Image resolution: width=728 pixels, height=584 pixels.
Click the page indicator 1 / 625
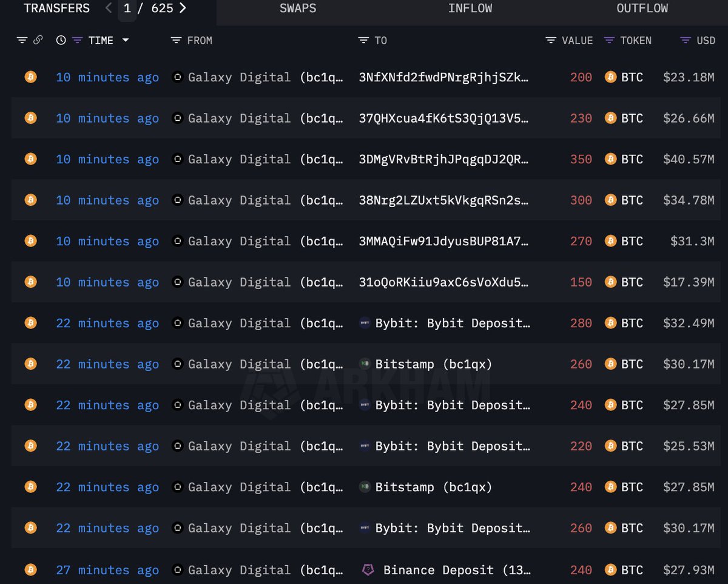(x=148, y=8)
